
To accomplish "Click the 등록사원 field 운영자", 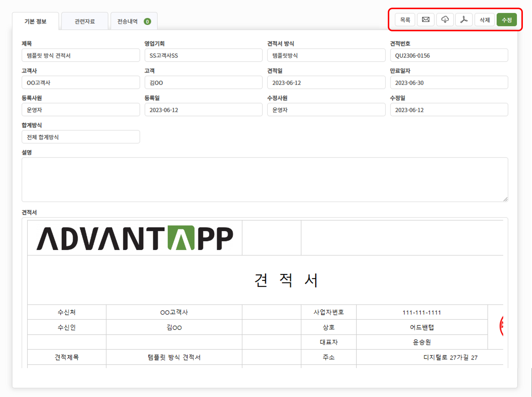I will [x=81, y=110].
